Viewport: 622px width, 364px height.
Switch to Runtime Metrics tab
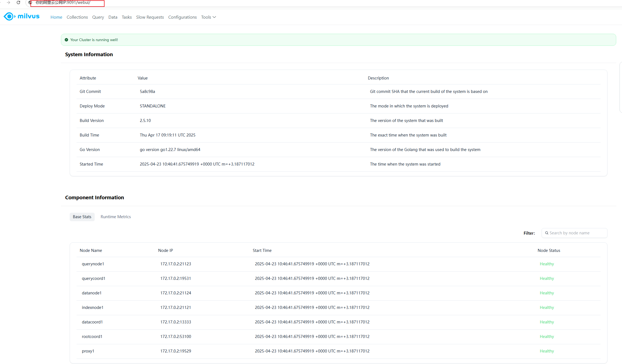click(116, 217)
